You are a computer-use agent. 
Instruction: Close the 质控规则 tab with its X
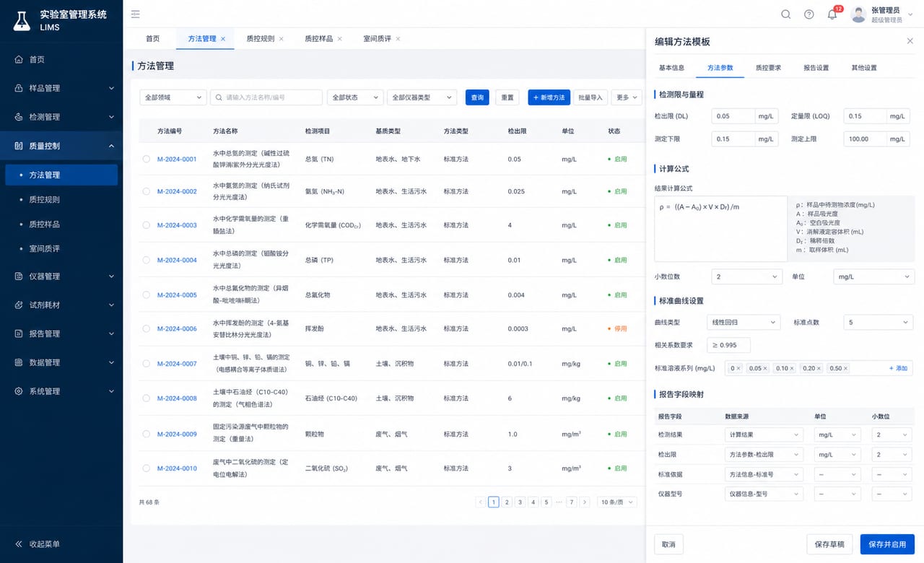click(x=282, y=39)
